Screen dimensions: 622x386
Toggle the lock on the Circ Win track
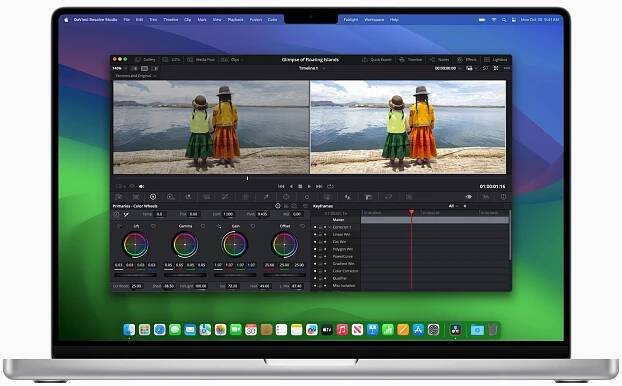[x=320, y=242]
